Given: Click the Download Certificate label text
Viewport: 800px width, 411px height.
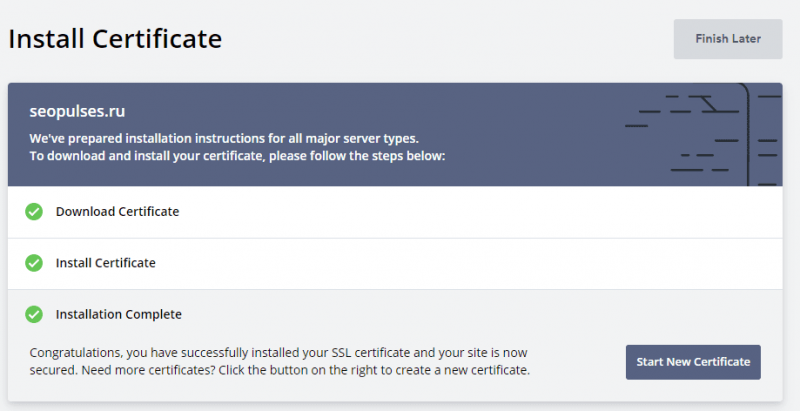Looking at the screenshot, I should 117,212.
